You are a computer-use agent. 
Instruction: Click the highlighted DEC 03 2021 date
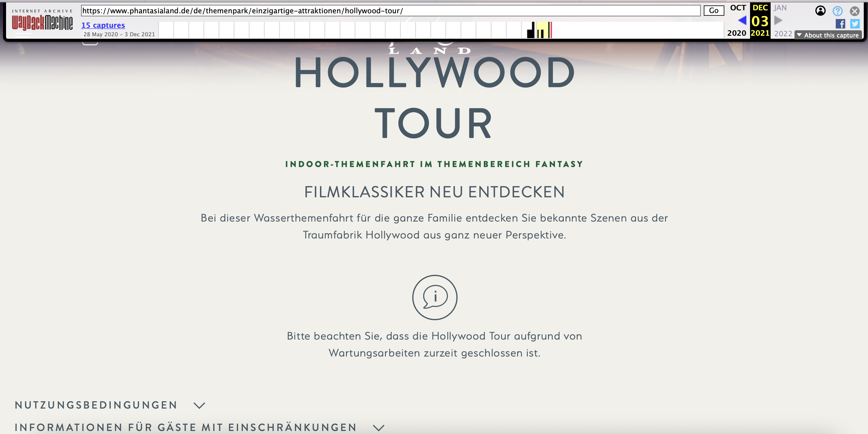pyautogui.click(x=760, y=20)
